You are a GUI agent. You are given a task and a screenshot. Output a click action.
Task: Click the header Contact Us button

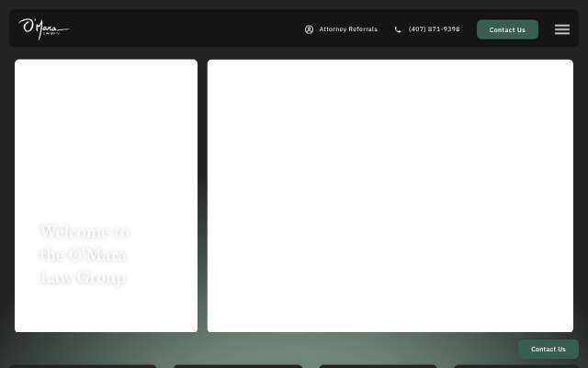pyautogui.click(x=507, y=29)
